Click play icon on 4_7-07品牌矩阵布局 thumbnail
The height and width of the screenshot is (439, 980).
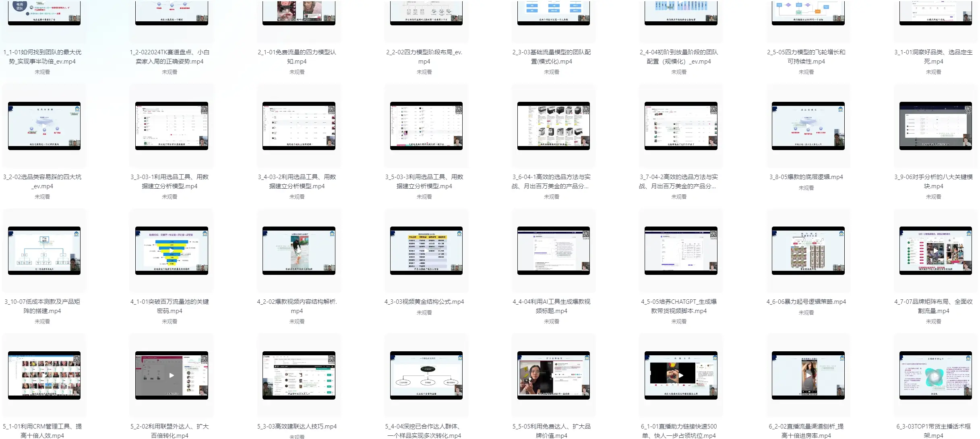pos(935,250)
